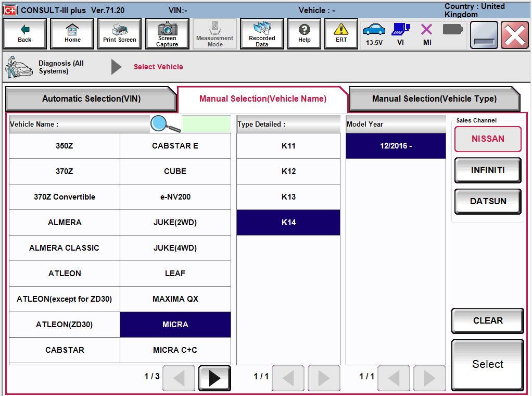Click next arrow under Type Detailed list

[x=324, y=378]
